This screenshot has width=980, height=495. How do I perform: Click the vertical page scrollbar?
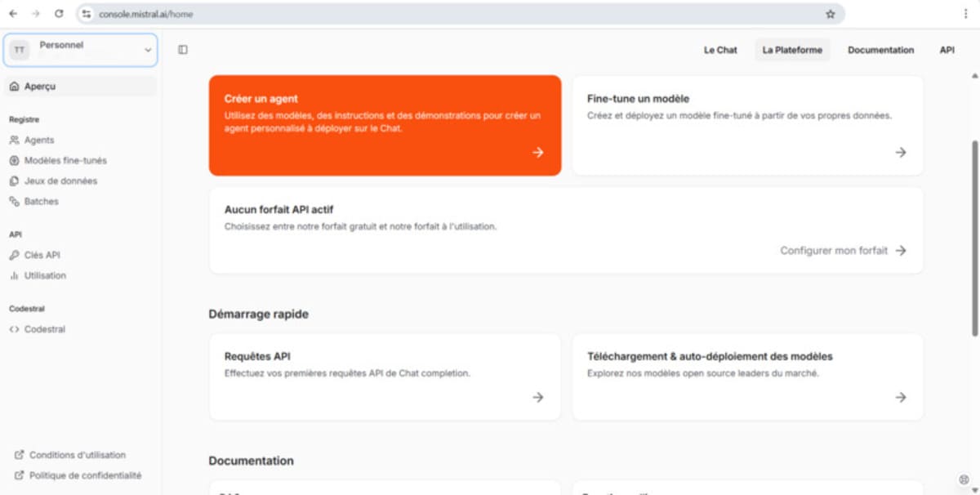click(x=974, y=237)
